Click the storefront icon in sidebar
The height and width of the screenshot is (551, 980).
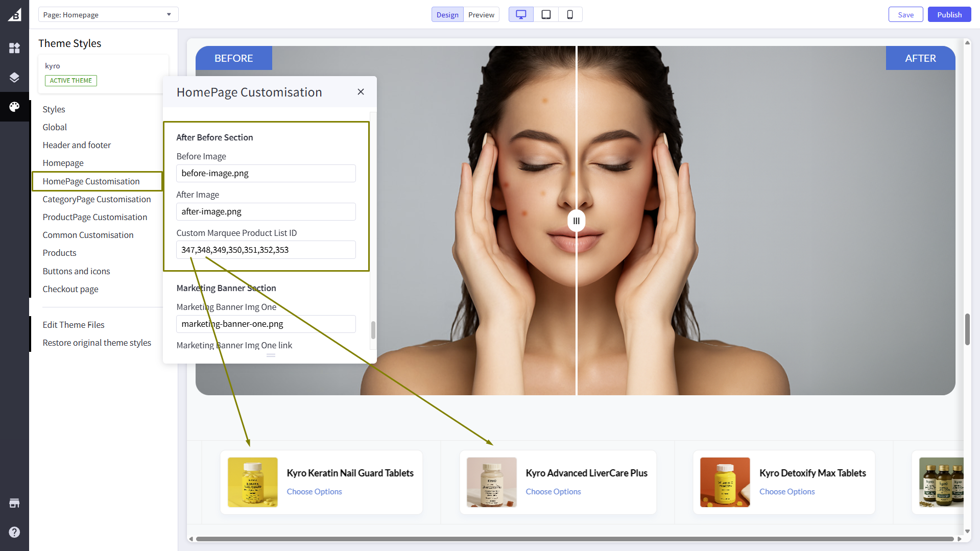point(14,503)
